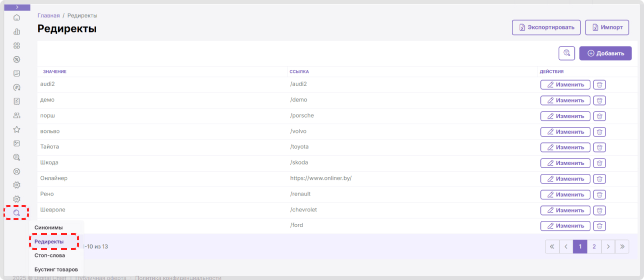Screen dimensions: 644x280
Task: Click the /toyota link cell
Action: coord(299,146)
